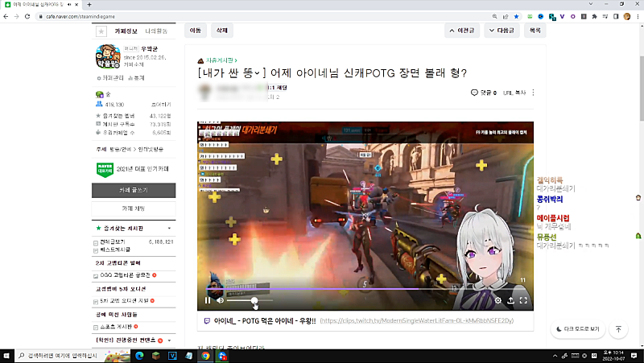Screen dimensions: 644x363
Task: Click the share page icon in address bar
Action: [506, 16]
